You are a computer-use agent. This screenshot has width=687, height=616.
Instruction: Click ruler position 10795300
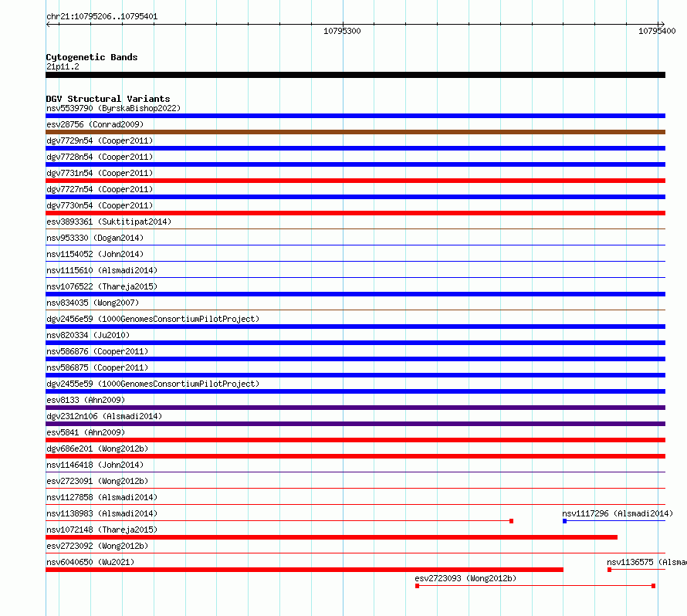point(342,31)
